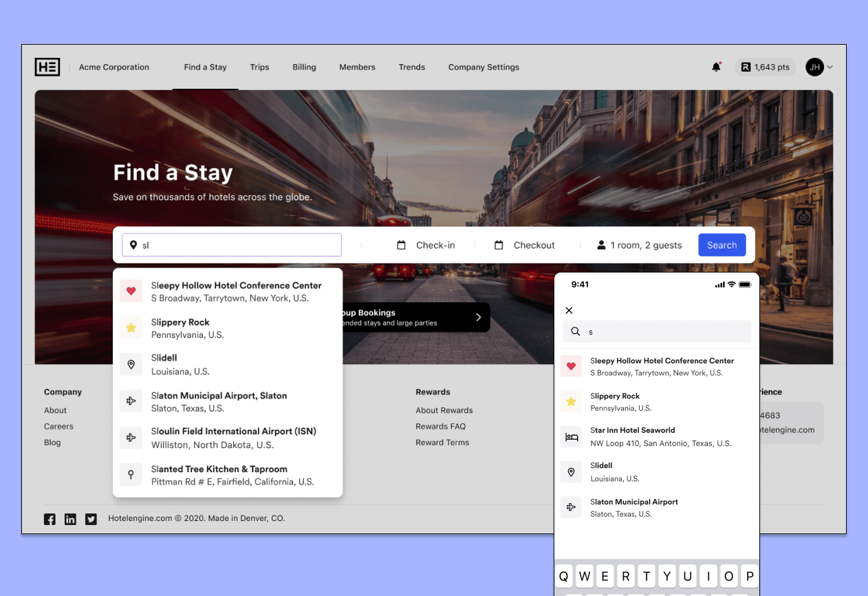This screenshot has height=596, width=868.
Task: Open the LinkedIn footer icon
Action: (x=70, y=519)
